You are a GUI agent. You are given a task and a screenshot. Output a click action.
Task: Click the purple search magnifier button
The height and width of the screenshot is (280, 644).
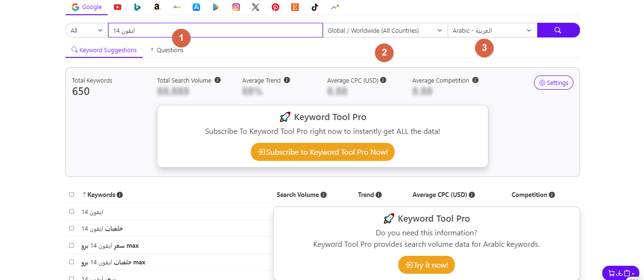coord(558,30)
